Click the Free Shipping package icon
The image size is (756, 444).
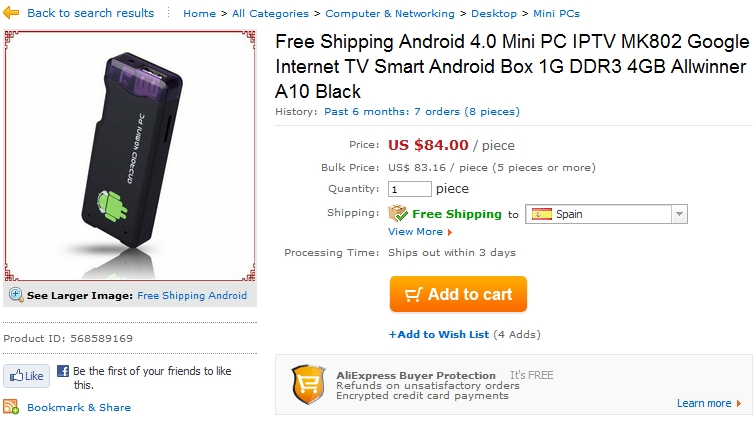(398, 213)
